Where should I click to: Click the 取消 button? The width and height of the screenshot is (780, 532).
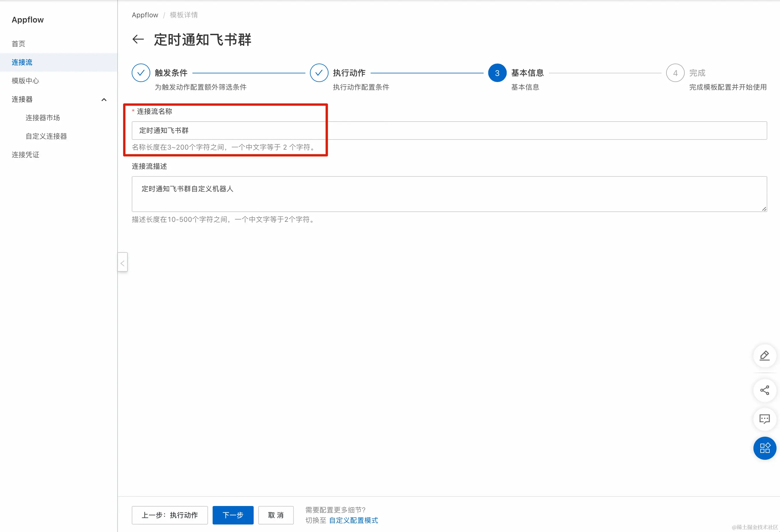[x=276, y=515]
